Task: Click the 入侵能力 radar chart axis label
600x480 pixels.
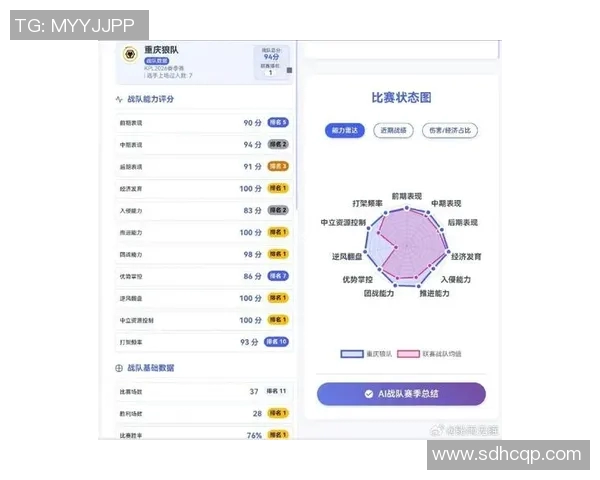Action: point(456,280)
